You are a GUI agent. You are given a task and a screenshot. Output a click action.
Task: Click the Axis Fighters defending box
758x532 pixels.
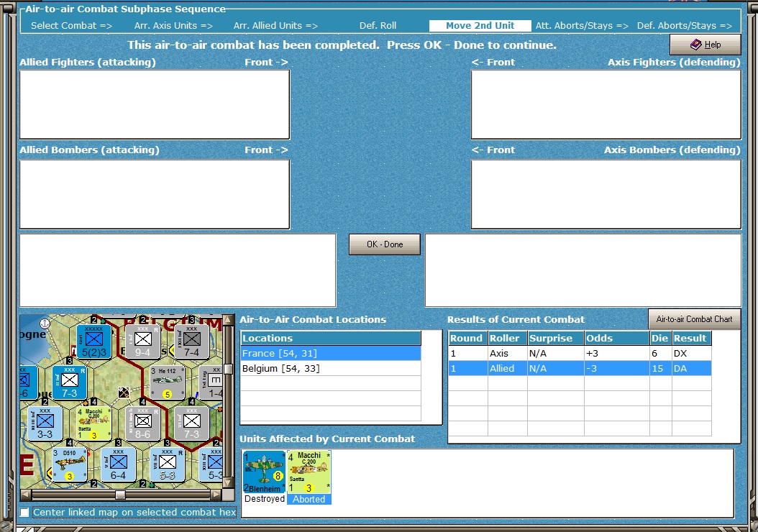pos(606,104)
